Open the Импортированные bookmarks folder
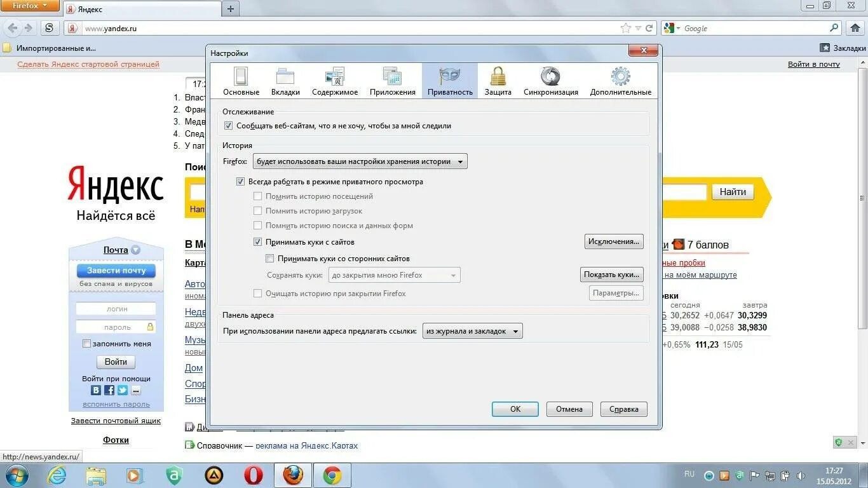868x488 pixels. click(49, 48)
